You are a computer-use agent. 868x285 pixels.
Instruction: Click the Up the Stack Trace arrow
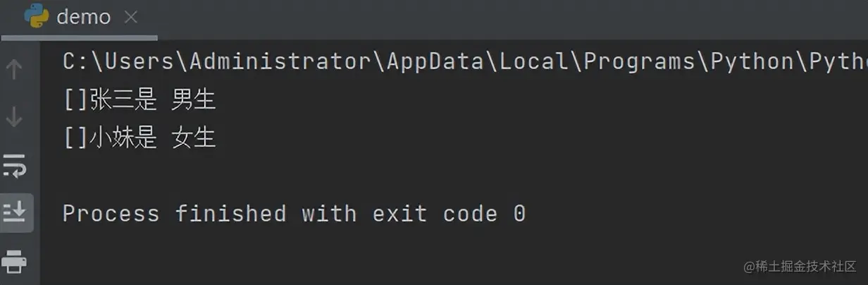(14, 69)
